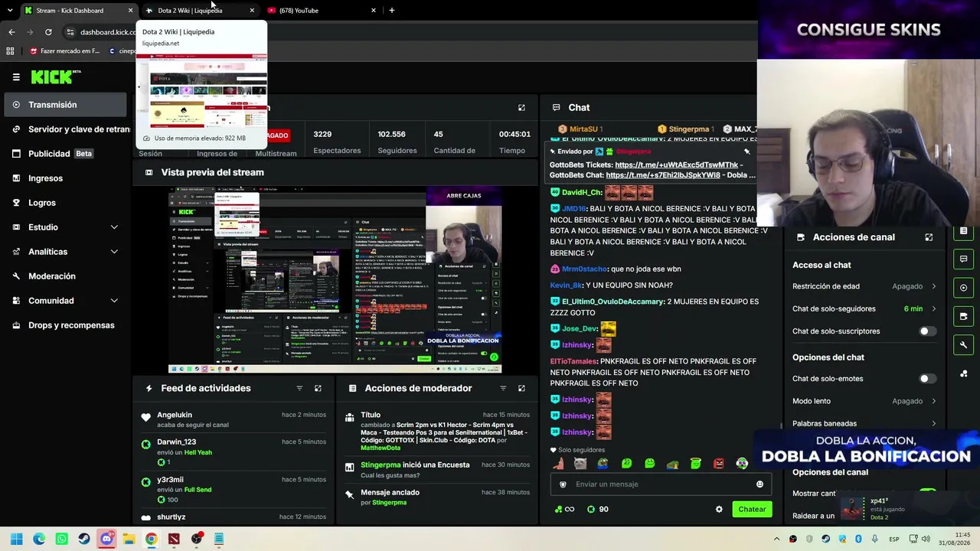Open the Windows Start menu
Screen dimensions: 980x551
coord(16,539)
